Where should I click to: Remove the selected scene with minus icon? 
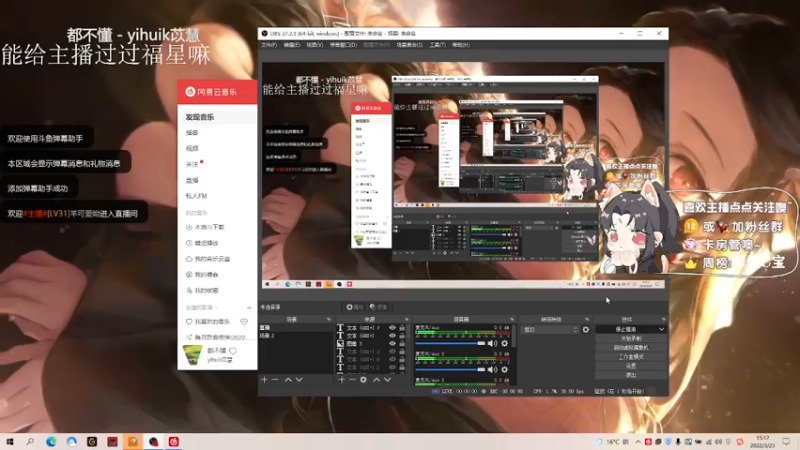coord(275,380)
